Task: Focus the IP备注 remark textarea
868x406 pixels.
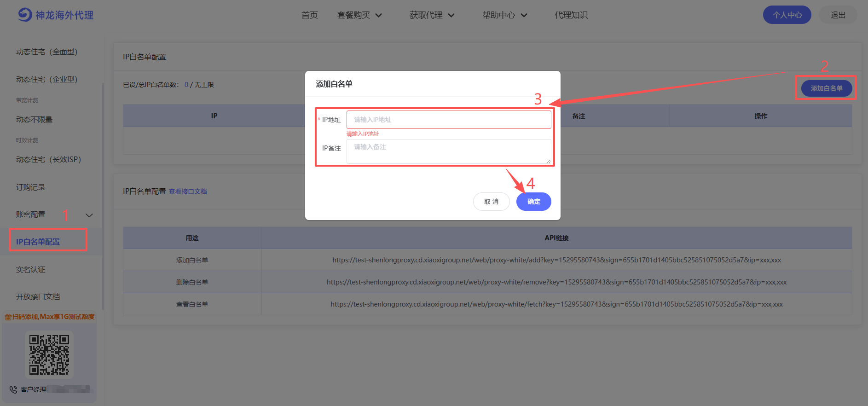Action: (448, 151)
